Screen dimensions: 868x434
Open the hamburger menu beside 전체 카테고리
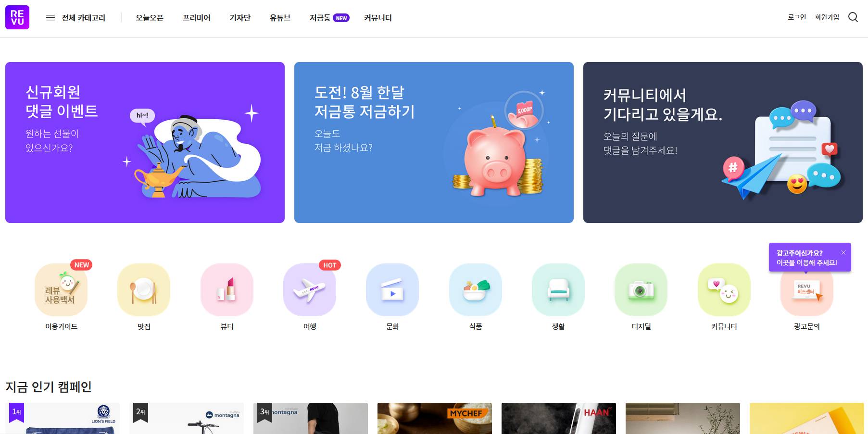pyautogui.click(x=50, y=17)
